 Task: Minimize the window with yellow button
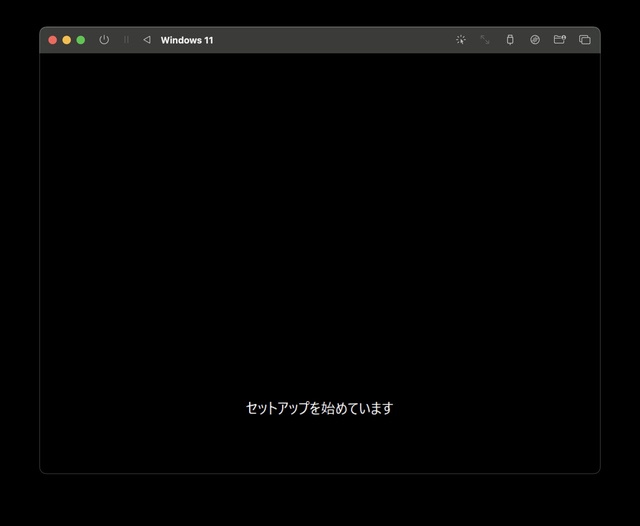tap(67, 40)
